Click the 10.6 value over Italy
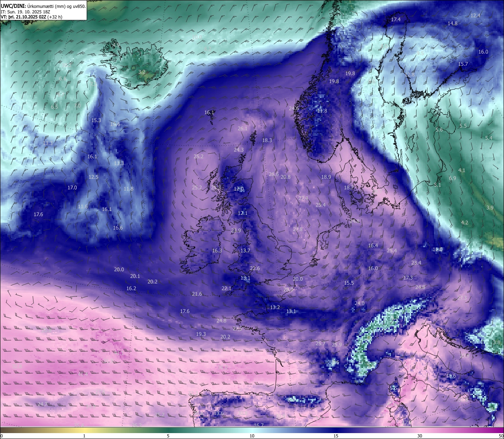 [x=451, y=376]
